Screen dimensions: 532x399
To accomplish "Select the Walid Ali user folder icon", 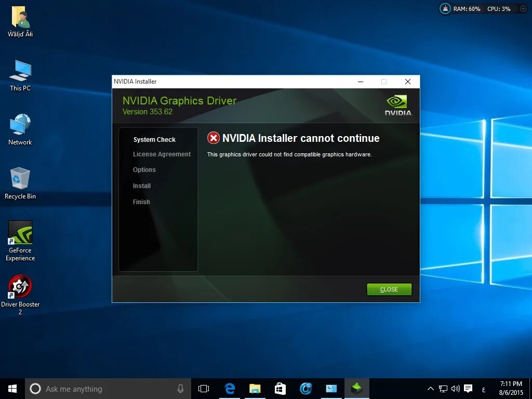I will [x=20, y=22].
